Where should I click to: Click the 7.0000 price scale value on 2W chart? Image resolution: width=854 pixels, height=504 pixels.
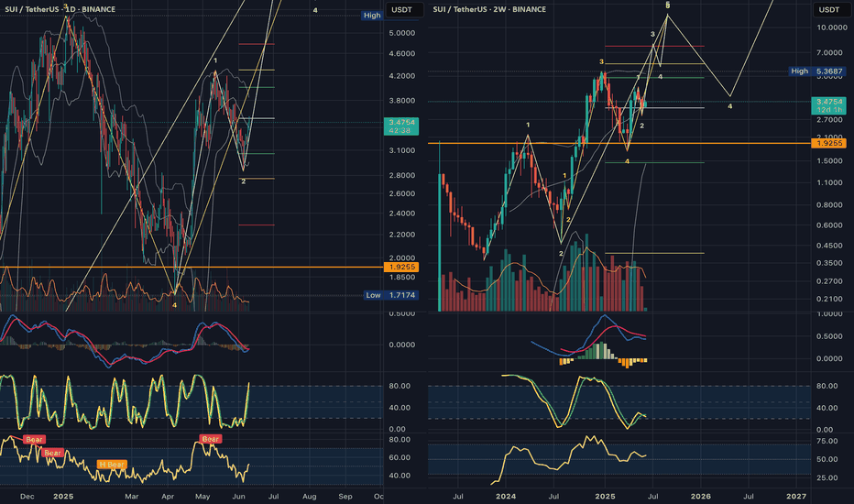pyautogui.click(x=829, y=53)
